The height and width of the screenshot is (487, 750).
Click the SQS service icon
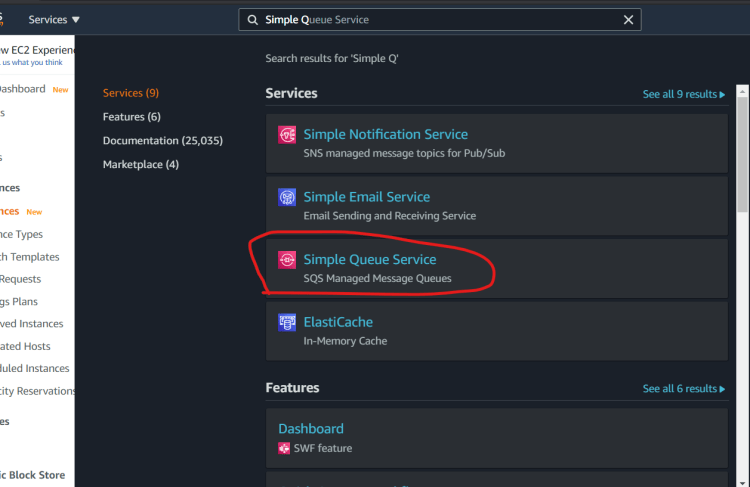[287, 260]
